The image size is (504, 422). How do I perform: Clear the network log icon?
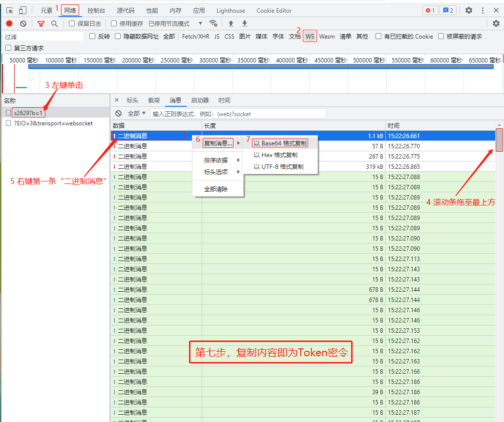point(23,23)
